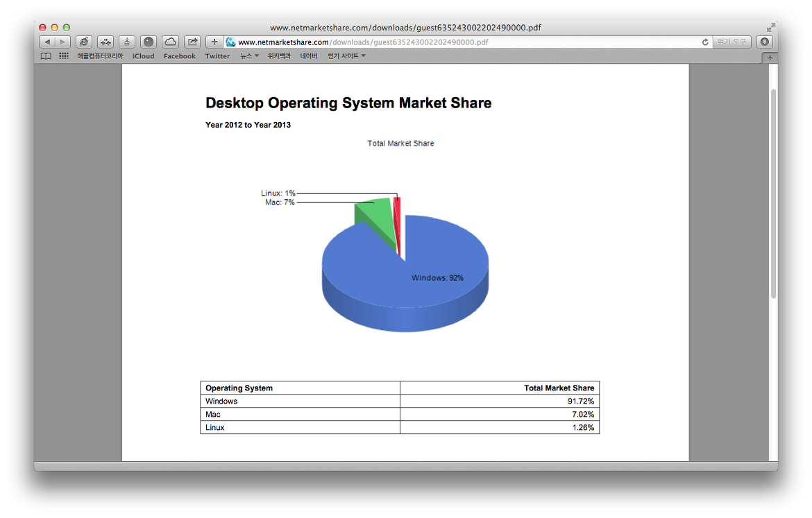Expand the 뉴스 bookmarks folder

coord(249,56)
